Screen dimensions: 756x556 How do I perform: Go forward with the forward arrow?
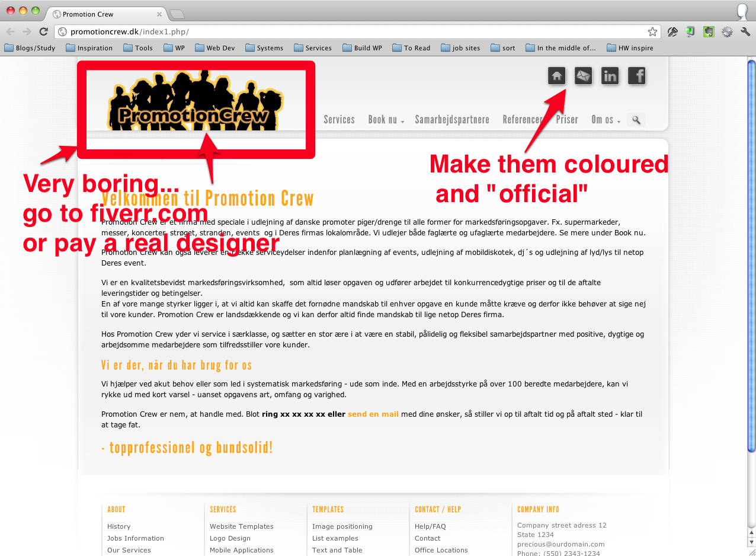pyautogui.click(x=27, y=32)
